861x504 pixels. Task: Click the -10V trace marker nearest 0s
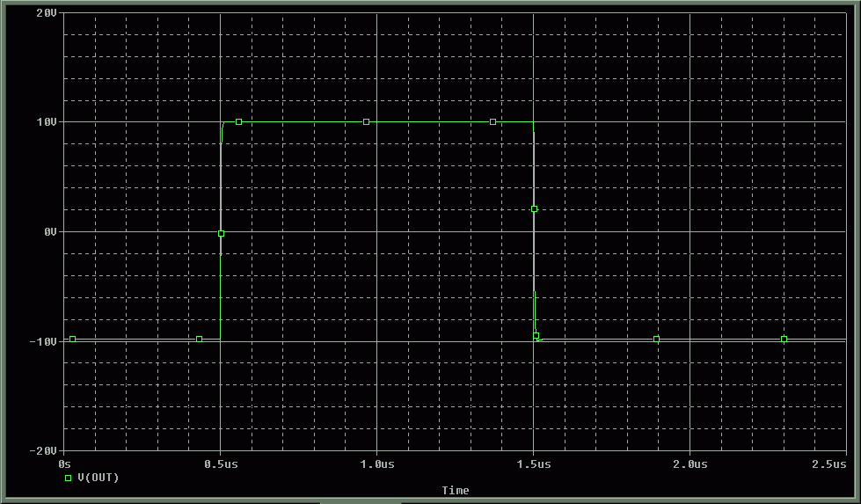pyautogui.click(x=72, y=339)
